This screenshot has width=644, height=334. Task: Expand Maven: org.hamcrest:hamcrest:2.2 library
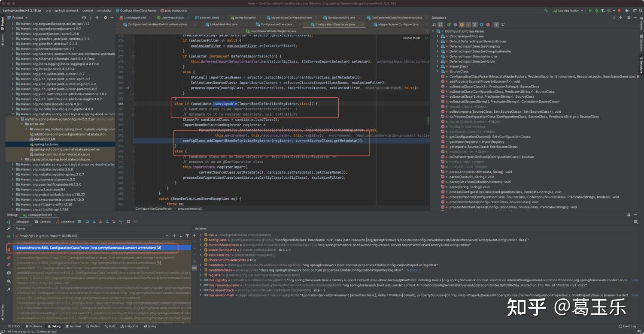click(x=13, y=49)
